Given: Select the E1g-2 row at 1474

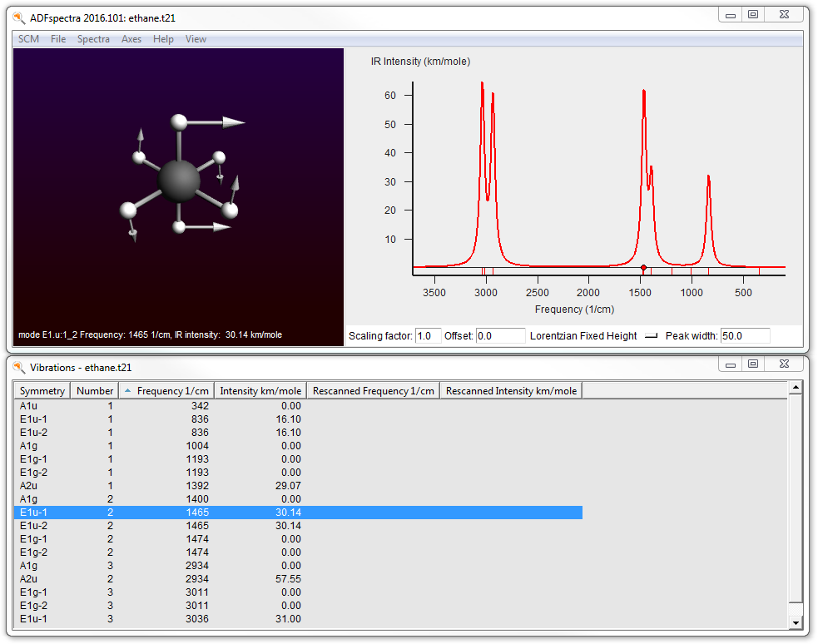Looking at the screenshot, I should click(298, 552).
